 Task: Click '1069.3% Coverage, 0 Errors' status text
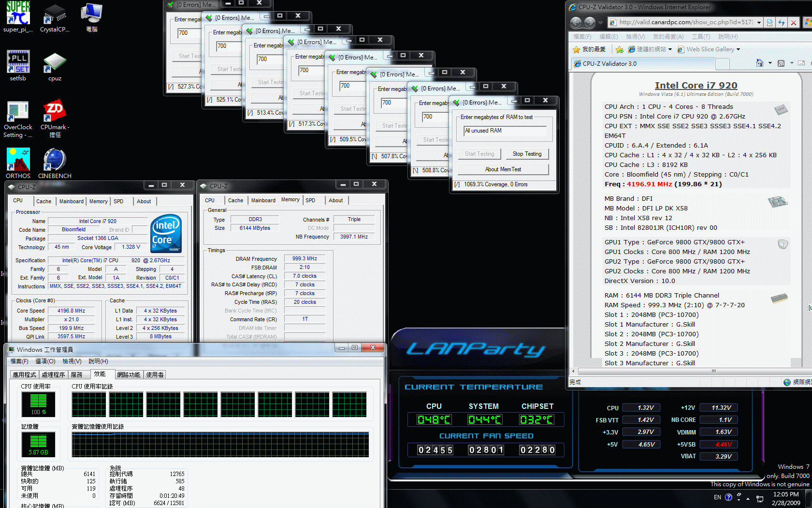tap(496, 184)
